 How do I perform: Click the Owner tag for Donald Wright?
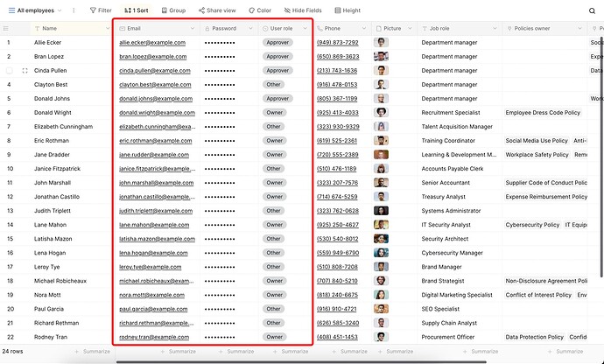click(274, 112)
